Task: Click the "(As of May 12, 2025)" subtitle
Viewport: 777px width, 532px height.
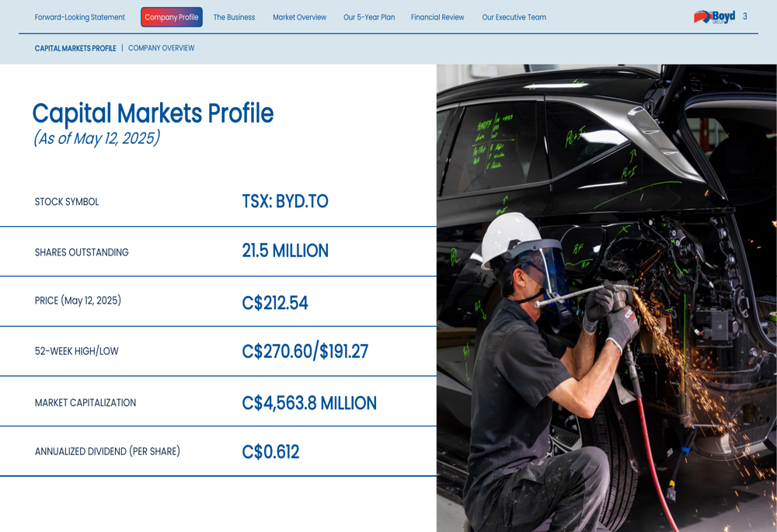Action: pos(96,137)
